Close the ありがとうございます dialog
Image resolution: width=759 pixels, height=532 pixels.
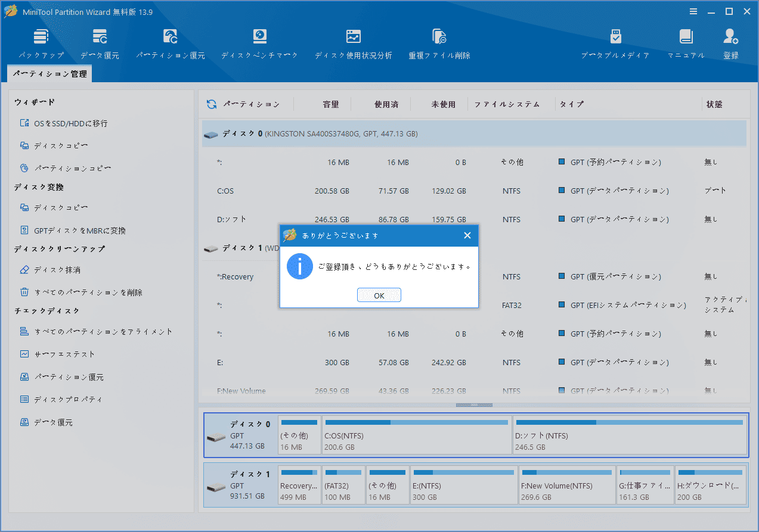(x=467, y=235)
